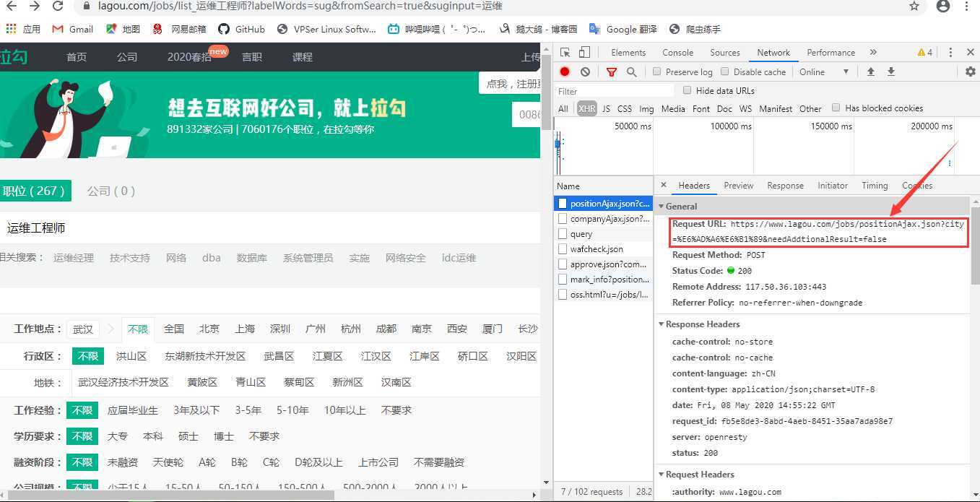The height and width of the screenshot is (502, 980).
Task: Toggle device toolbar icon in DevTools
Action: coord(584,53)
